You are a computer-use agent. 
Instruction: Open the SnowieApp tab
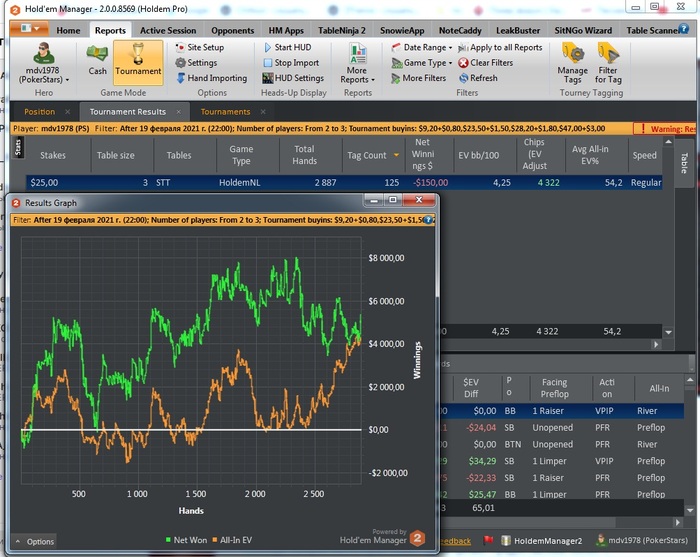pos(402,30)
